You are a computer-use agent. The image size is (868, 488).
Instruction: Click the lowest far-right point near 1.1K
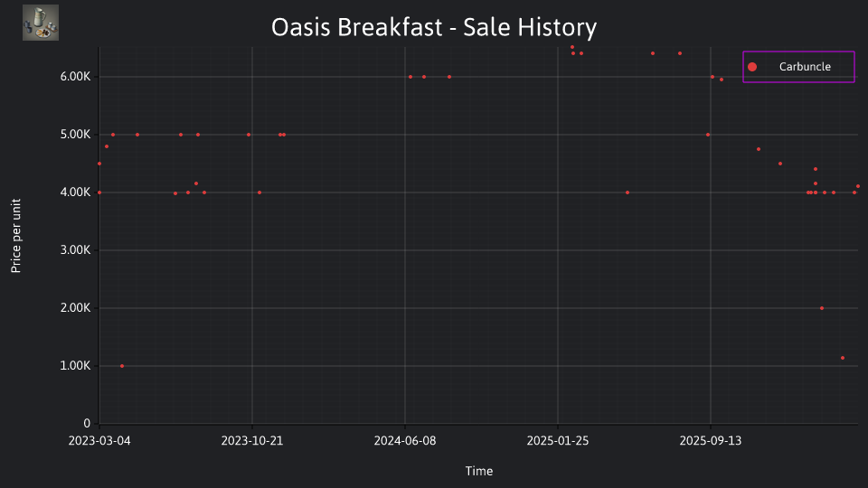coord(843,358)
